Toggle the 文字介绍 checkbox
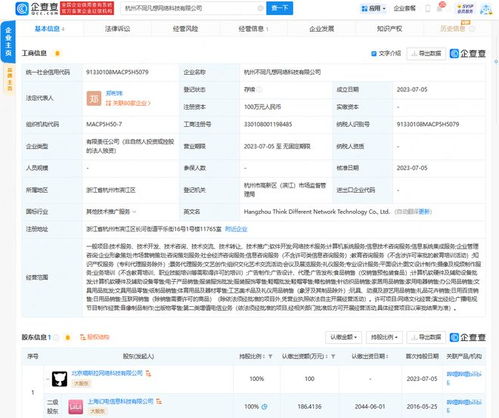Screen dimensions: 499x418 click(x=374, y=53)
